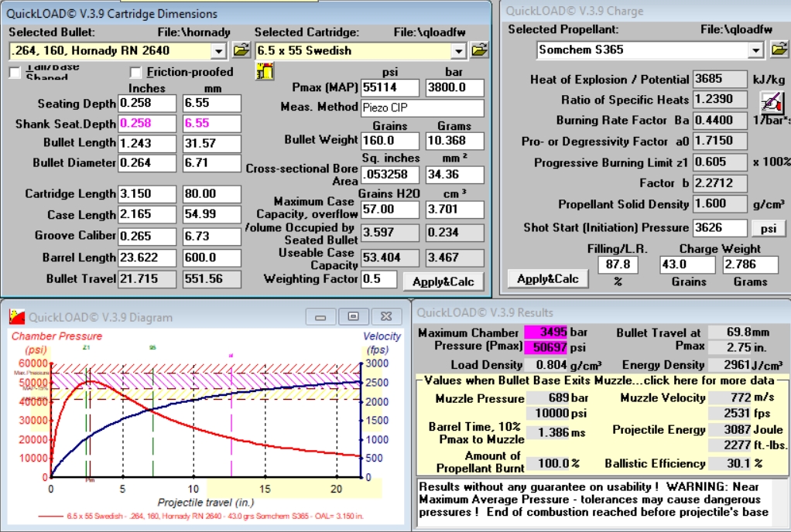Expand the Selected Bullet dropdown
Viewport: 791px width, 532px height.
point(218,51)
